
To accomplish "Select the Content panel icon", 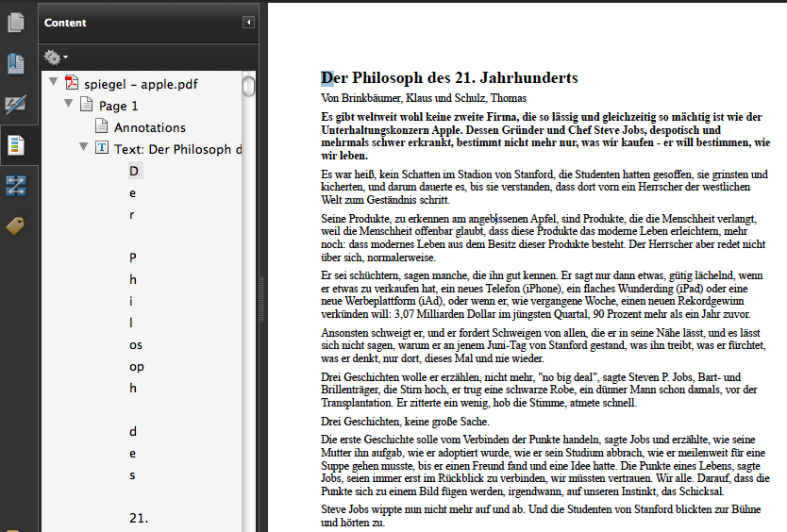I will coord(16,145).
